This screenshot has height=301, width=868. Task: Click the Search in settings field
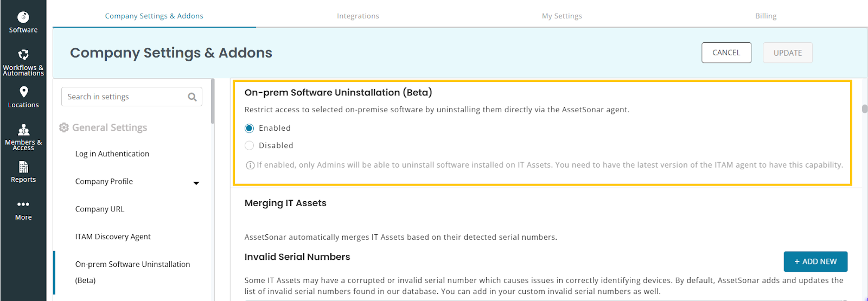click(x=132, y=97)
